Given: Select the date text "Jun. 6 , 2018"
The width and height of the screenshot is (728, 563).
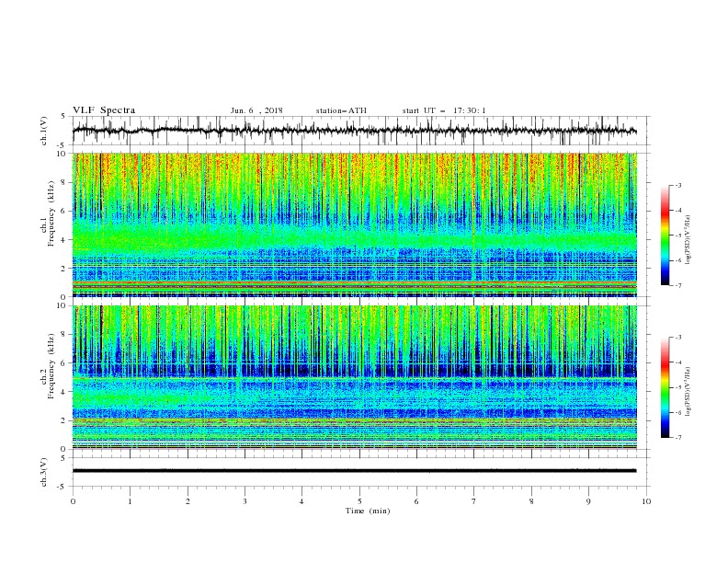Looking at the screenshot, I should coord(256,110).
